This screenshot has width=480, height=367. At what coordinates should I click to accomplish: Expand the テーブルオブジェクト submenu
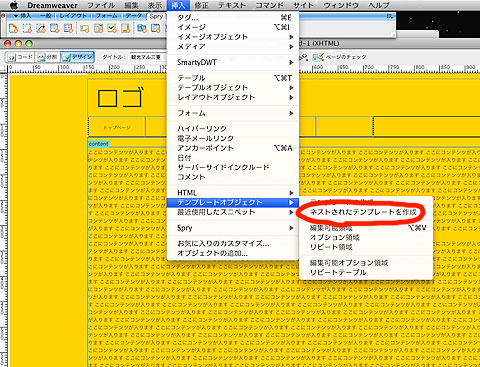[233, 88]
